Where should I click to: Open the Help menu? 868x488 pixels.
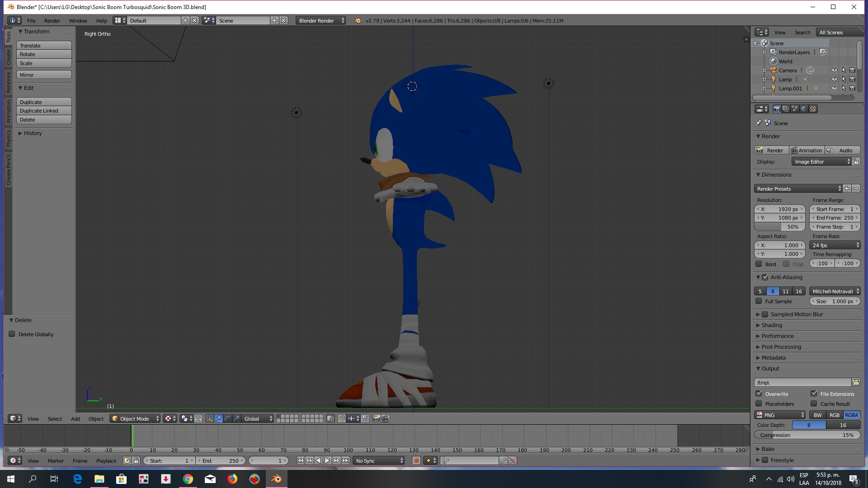click(x=101, y=20)
